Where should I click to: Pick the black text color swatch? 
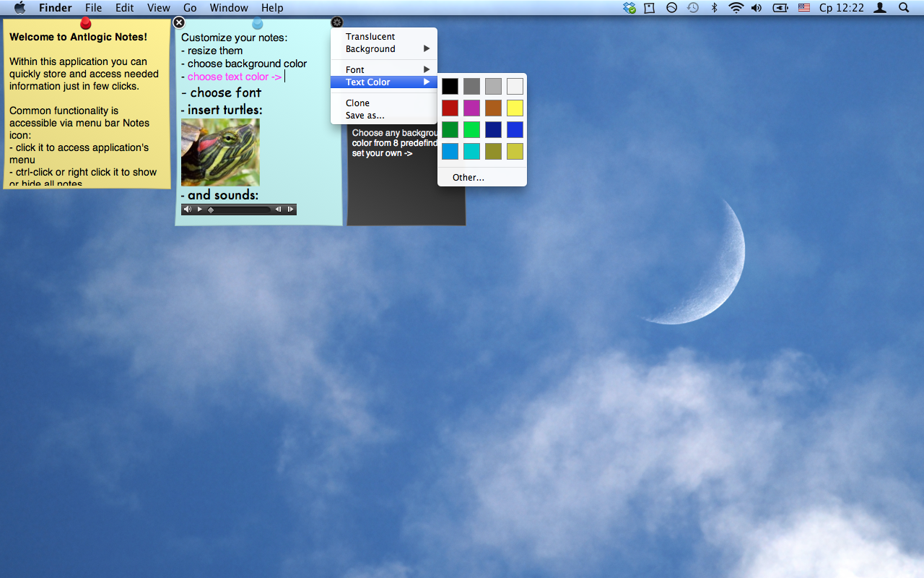pos(450,87)
